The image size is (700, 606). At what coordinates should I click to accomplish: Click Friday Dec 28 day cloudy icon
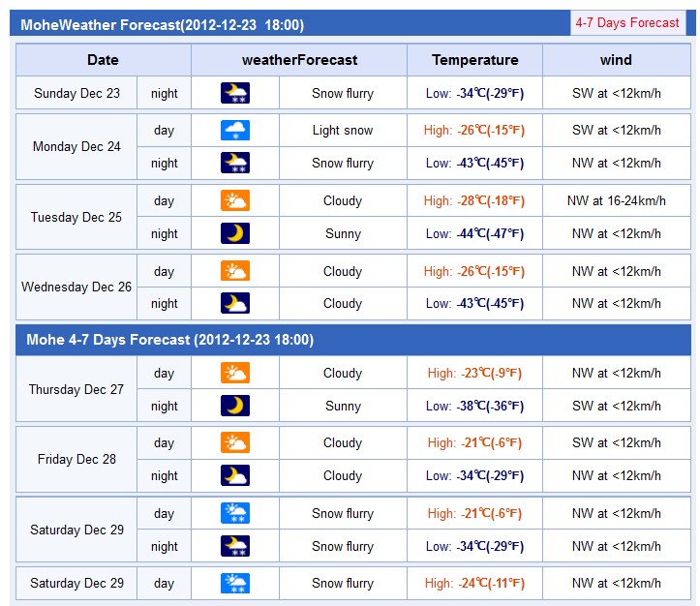pos(235,442)
